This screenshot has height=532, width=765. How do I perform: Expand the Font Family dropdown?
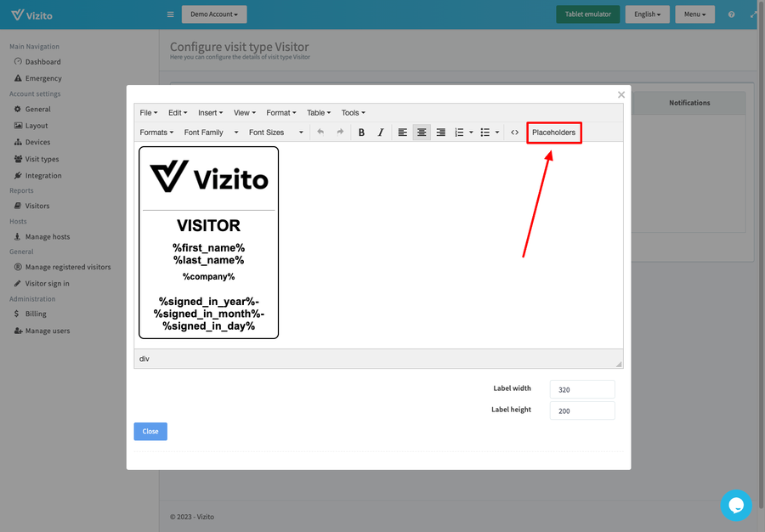pos(211,133)
